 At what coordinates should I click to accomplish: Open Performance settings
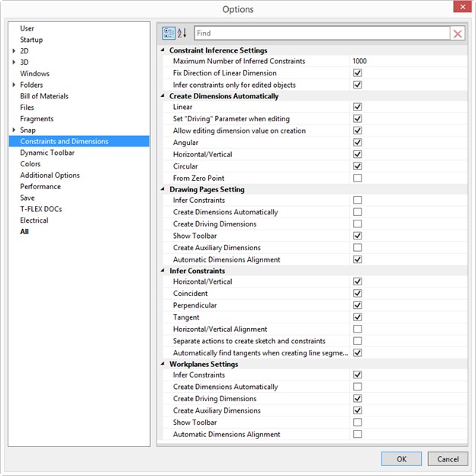click(x=40, y=186)
